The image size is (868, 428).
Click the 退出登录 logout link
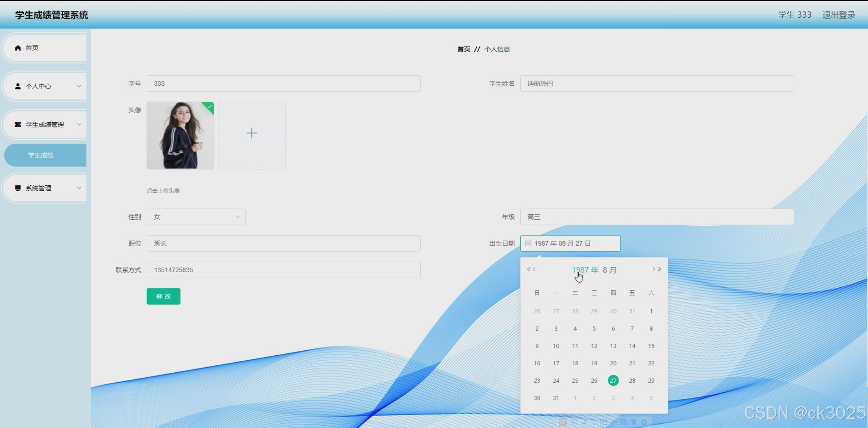(x=839, y=15)
